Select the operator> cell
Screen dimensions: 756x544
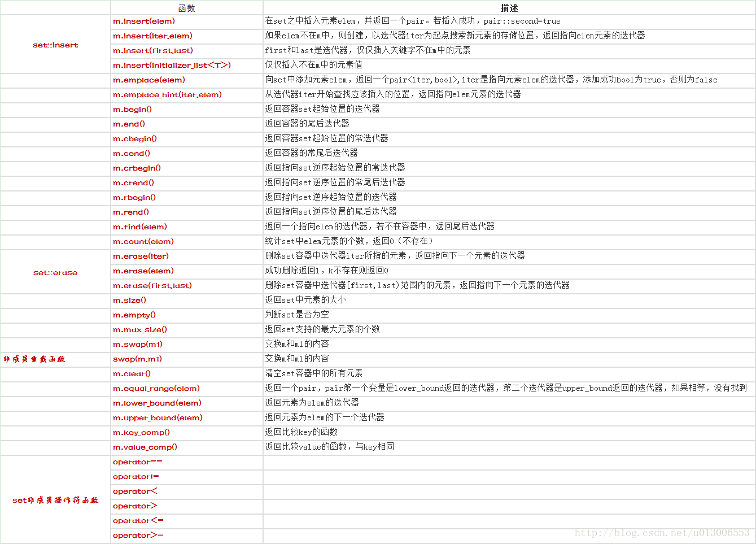[187, 506]
